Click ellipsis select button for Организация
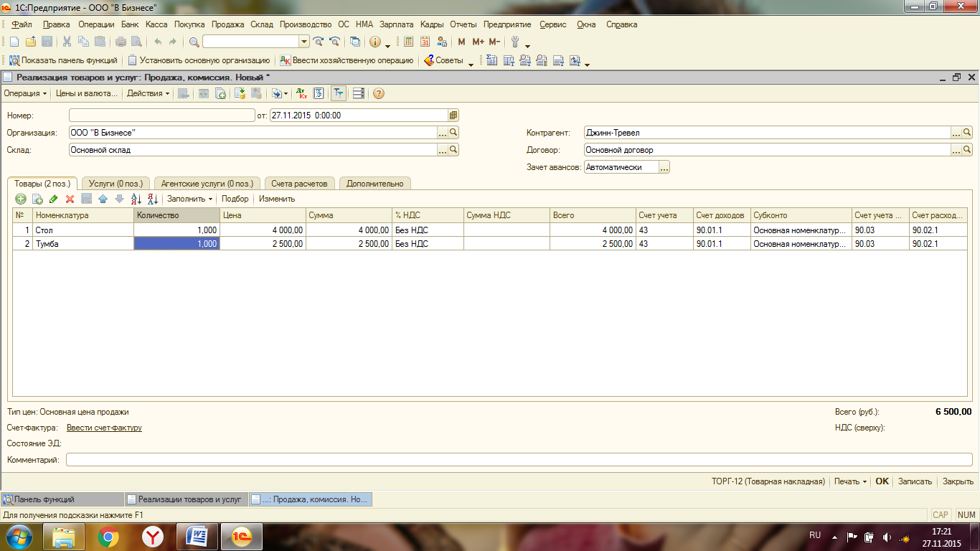 (x=443, y=132)
